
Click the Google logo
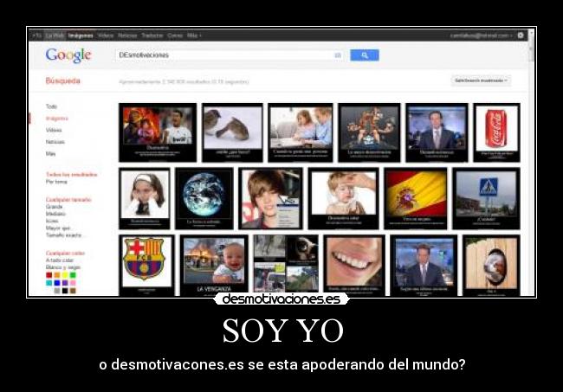(68, 55)
